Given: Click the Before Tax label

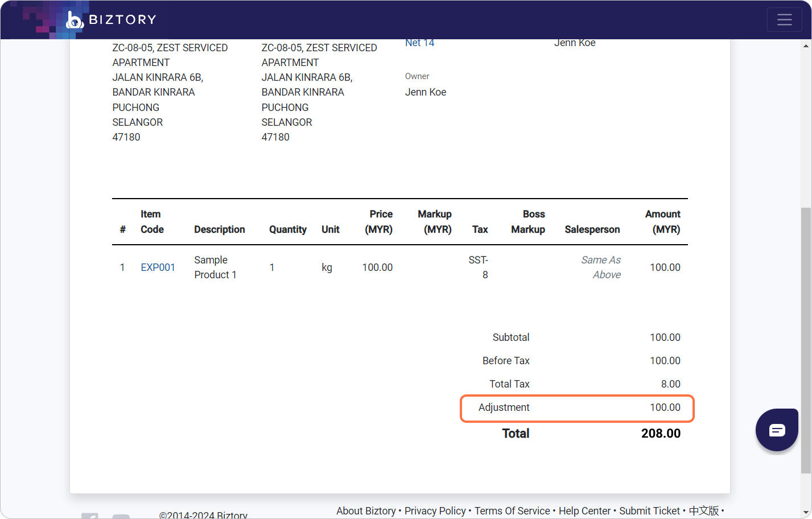Looking at the screenshot, I should (x=506, y=361).
